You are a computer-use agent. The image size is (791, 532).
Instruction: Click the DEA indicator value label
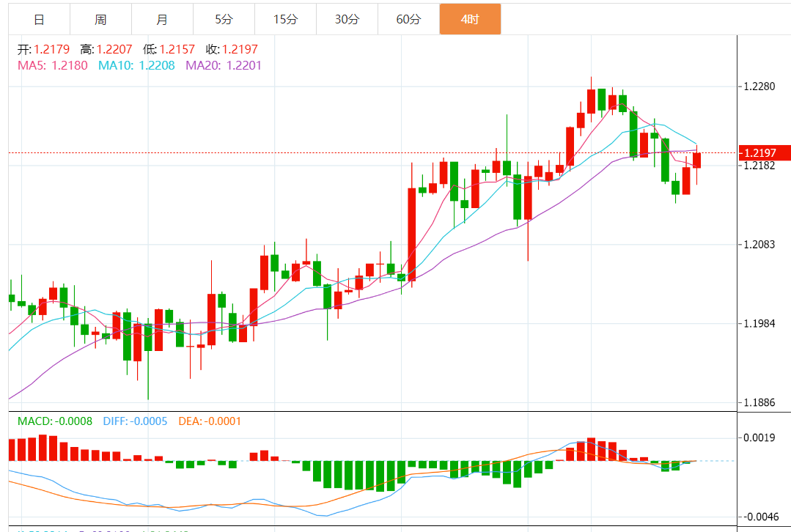[x=210, y=421]
